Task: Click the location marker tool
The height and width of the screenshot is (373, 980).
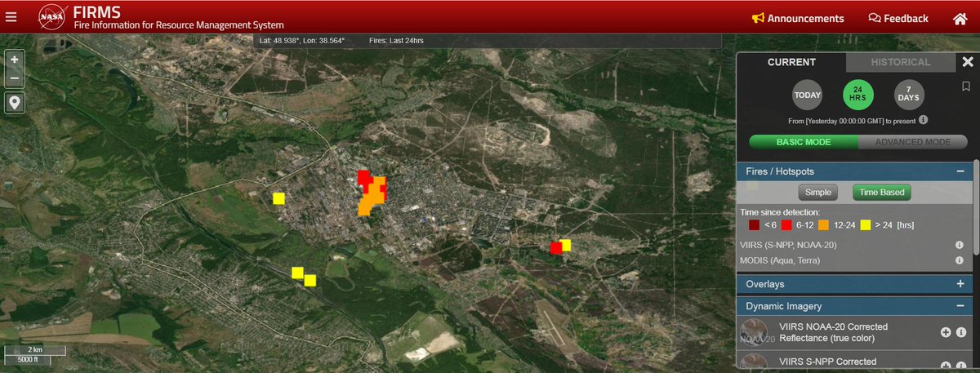Action: [15, 103]
